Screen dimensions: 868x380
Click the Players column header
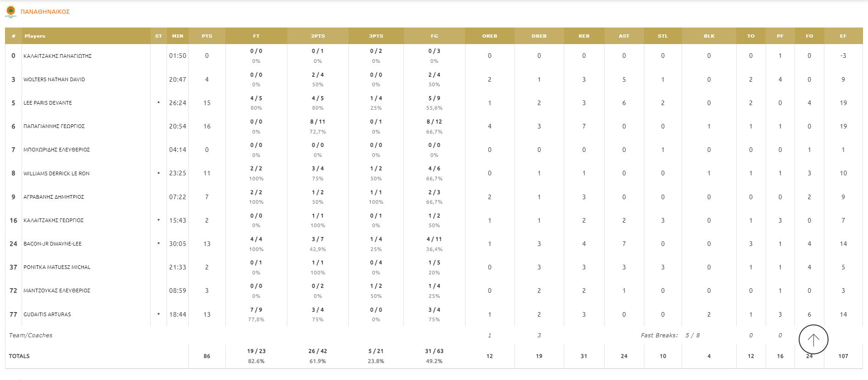coord(35,36)
